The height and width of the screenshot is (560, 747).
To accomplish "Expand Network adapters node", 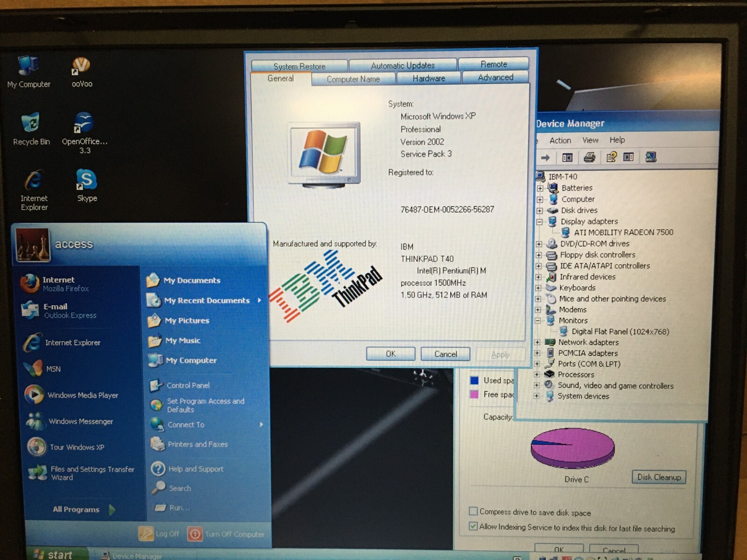I will tap(537, 342).
